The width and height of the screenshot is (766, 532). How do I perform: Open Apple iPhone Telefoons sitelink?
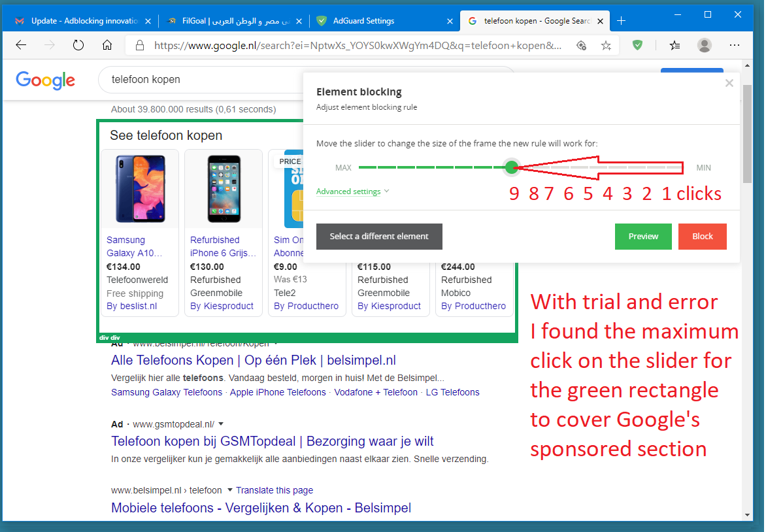(278, 392)
